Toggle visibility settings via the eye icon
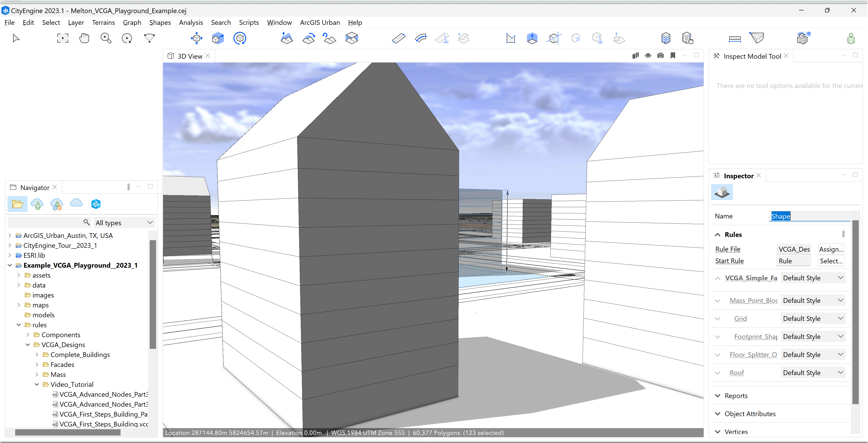The width and height of the screenshot is (868, 443). point(648,55)
